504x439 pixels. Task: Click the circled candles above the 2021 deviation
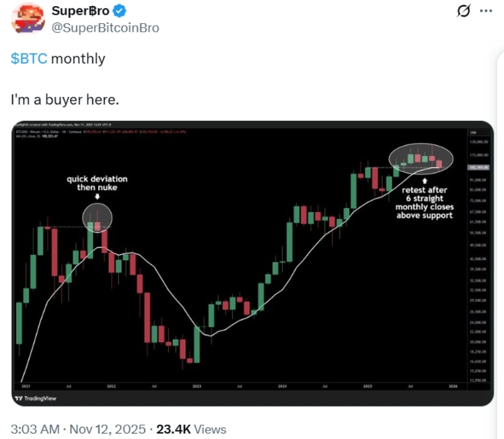[x=97, y=217]
